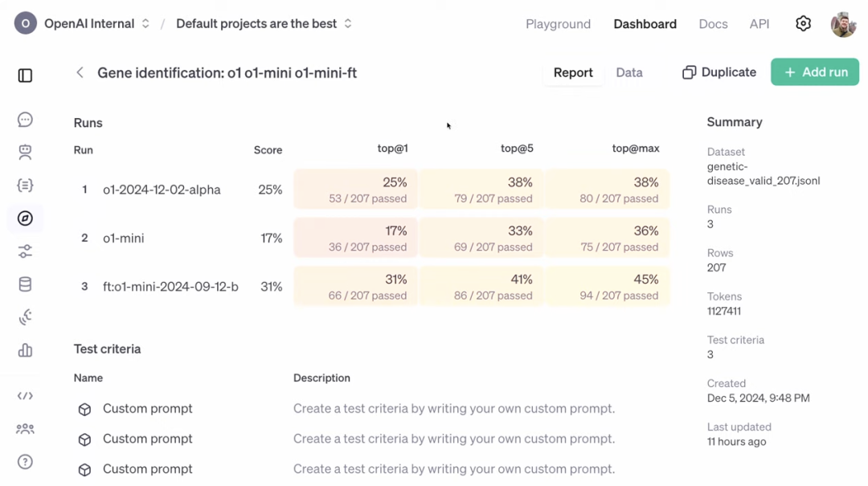Click the o1-mini top@1 result cell
868x486 pixels.
click(x=355, y=239)
